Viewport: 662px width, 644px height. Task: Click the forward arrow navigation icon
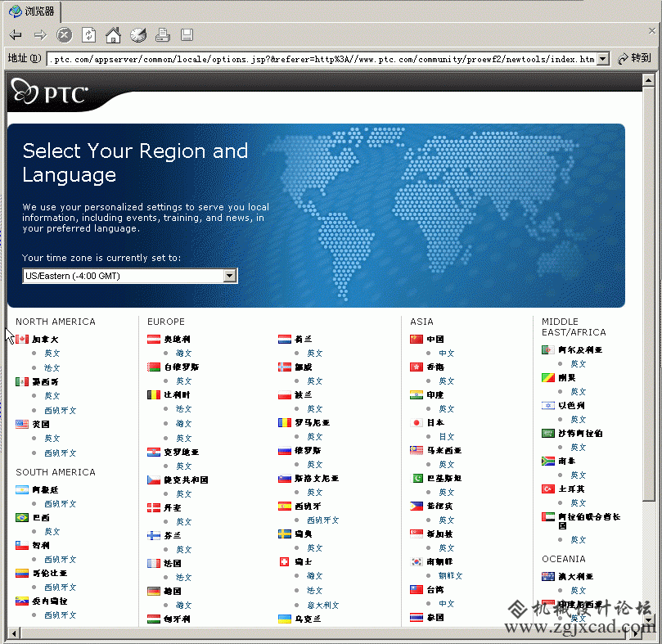(40, 35)
